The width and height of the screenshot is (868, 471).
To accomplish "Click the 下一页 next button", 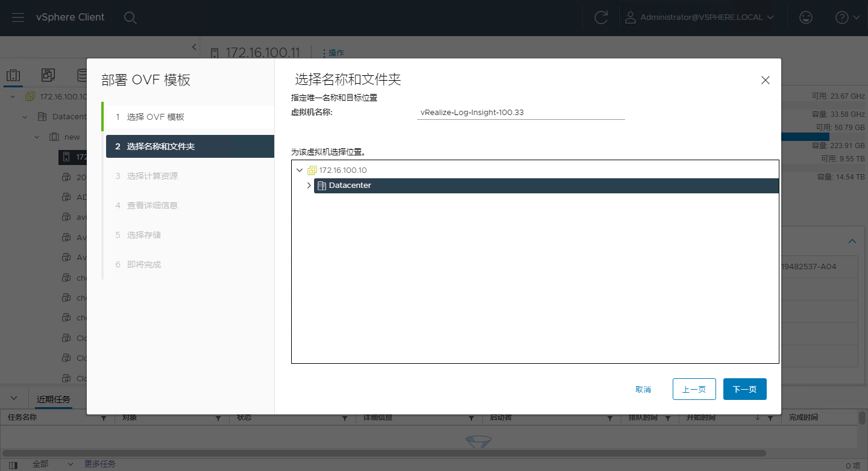I will point(744,390).
